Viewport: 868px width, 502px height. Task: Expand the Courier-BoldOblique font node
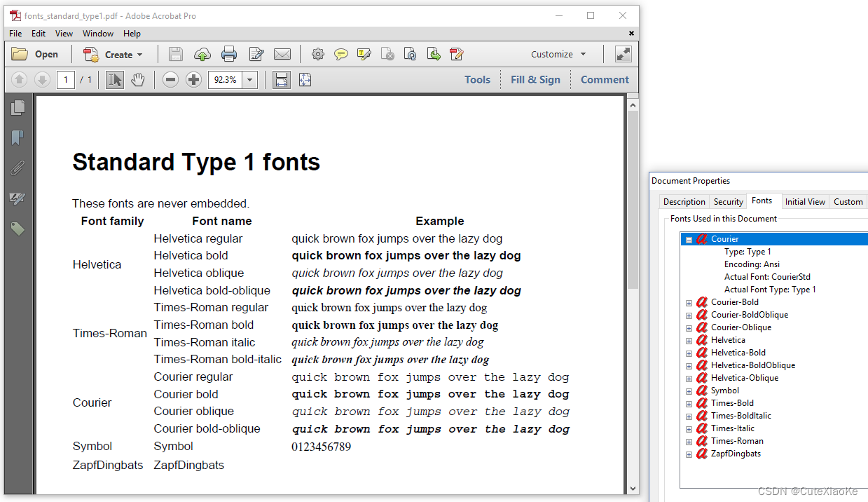(x=689, y=316)
